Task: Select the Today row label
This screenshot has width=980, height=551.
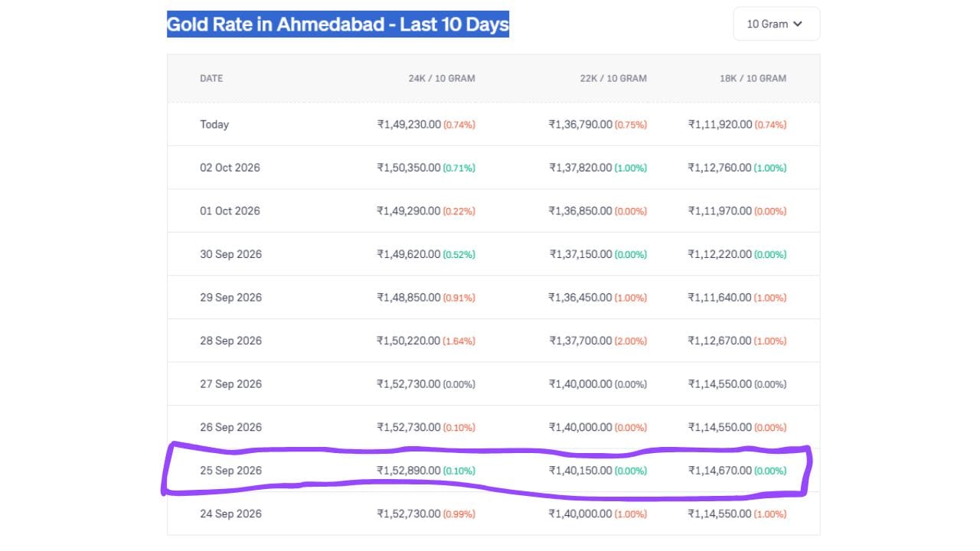Action: [x=214, y=125]
